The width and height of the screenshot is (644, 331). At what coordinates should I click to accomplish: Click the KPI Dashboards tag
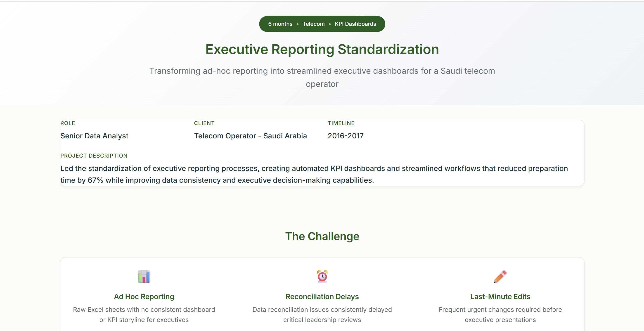click(355, 24)
